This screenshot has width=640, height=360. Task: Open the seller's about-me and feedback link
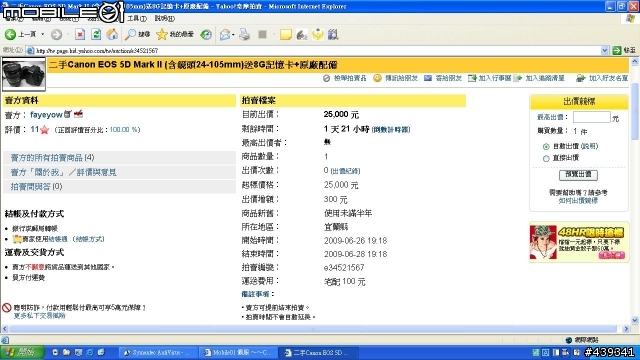tap(63, 172)
